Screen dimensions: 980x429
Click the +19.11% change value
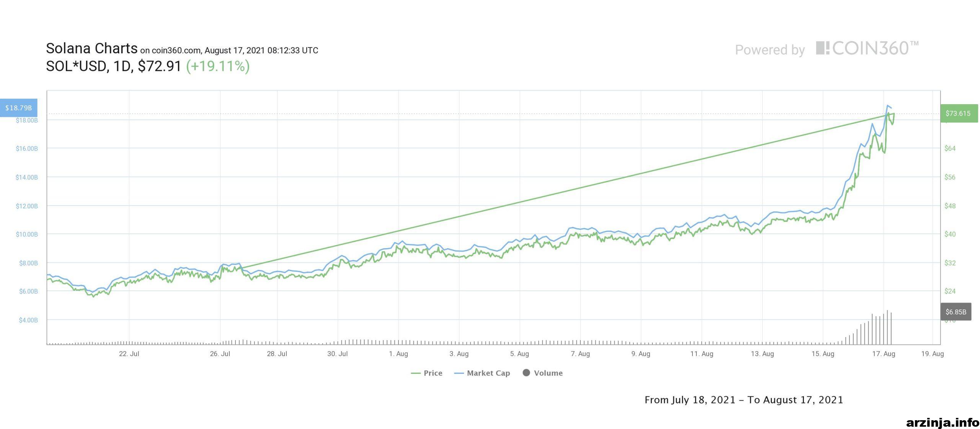(218, 66)
